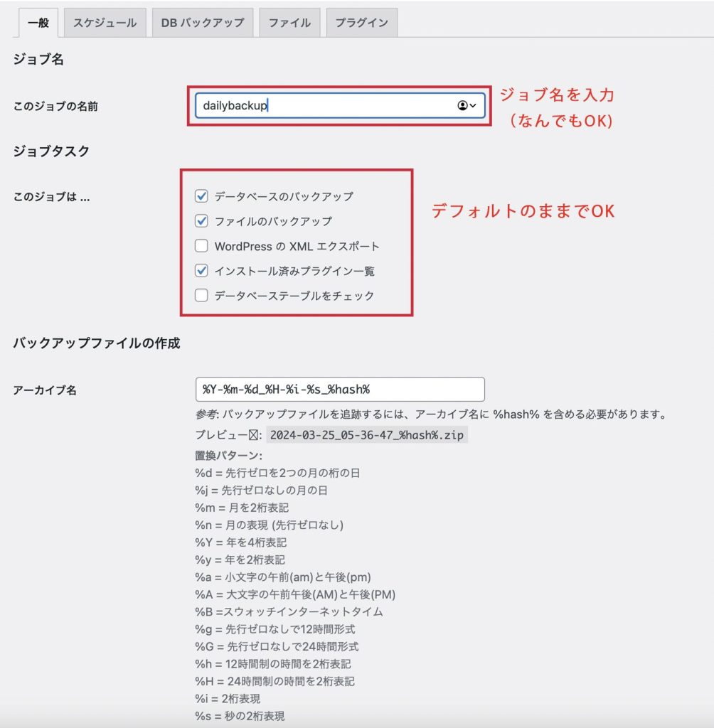Viewport: 714px width, 728px height.
Task: Click the ジョブタスク section heading
Action: coord(51,151)
